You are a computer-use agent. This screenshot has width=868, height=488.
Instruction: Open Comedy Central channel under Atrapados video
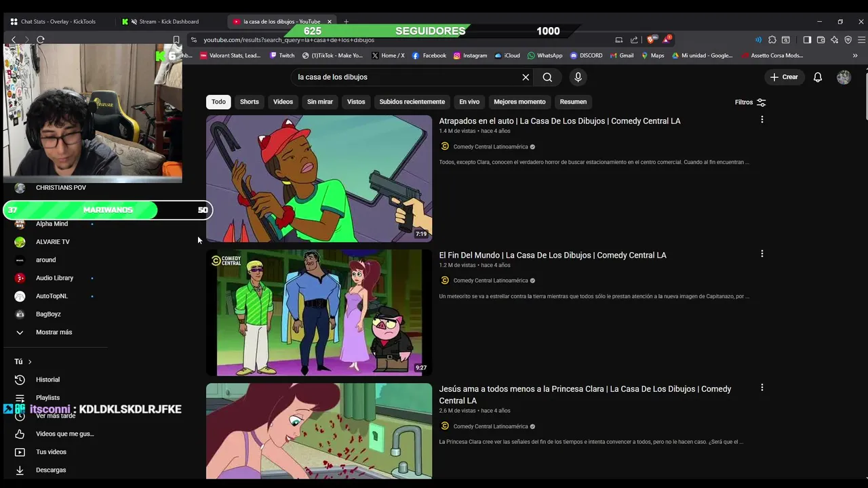(490, 146)
